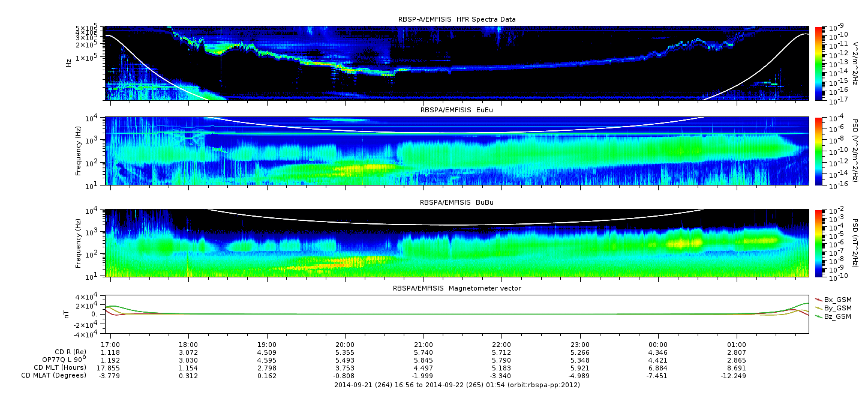Screen dimensions: 868x395
Task: Click the date range caption below the plots
Action: point(456,385)
